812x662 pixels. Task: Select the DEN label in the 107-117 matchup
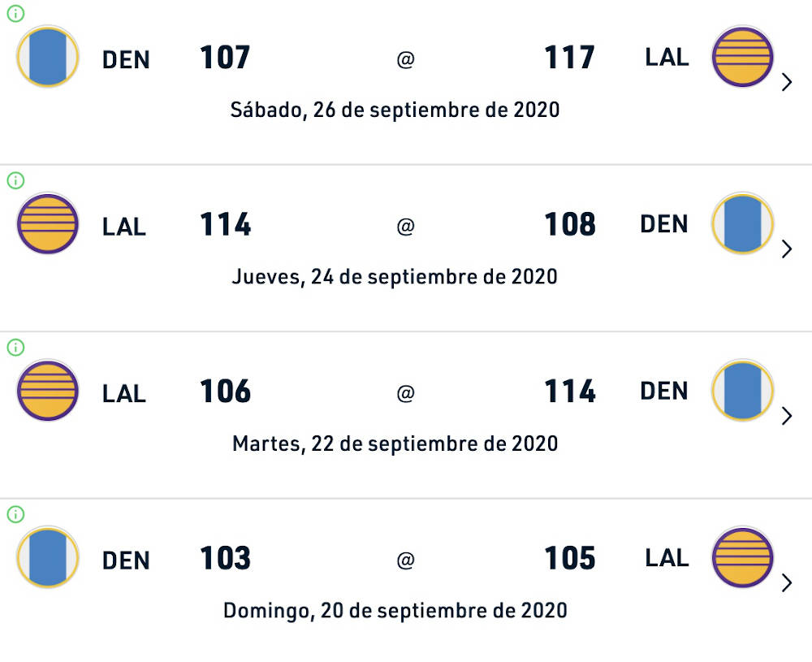point(126,59)
